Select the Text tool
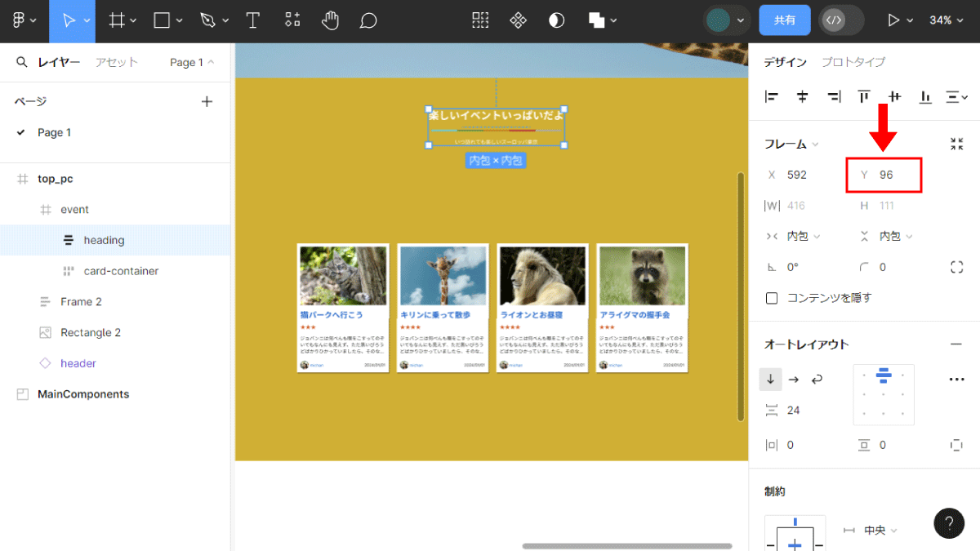Image resolution: width=980 pixels, height=551 pixels. pos(253,20)
